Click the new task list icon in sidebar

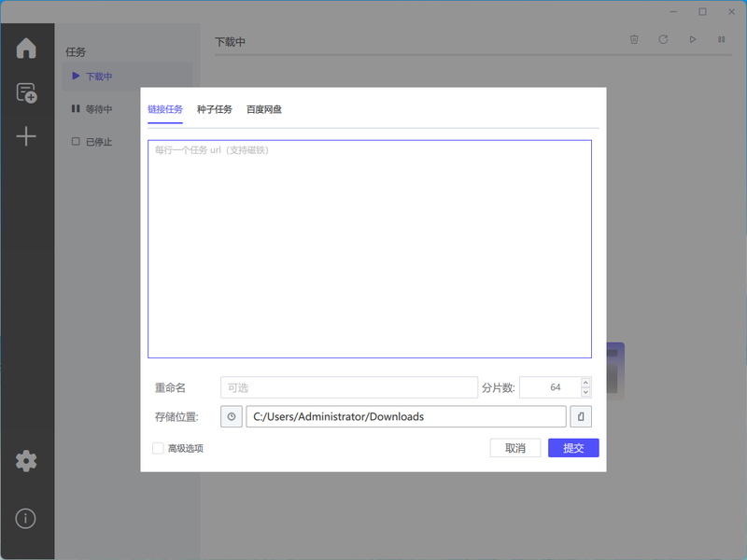pos(27,92)
